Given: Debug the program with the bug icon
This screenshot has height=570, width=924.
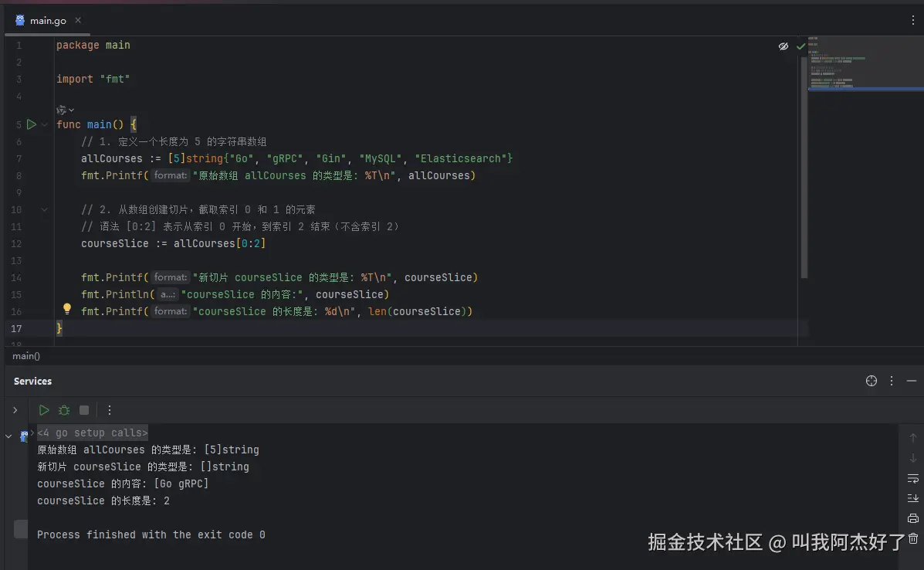Looking at the screenshot, I should point(63,410).
